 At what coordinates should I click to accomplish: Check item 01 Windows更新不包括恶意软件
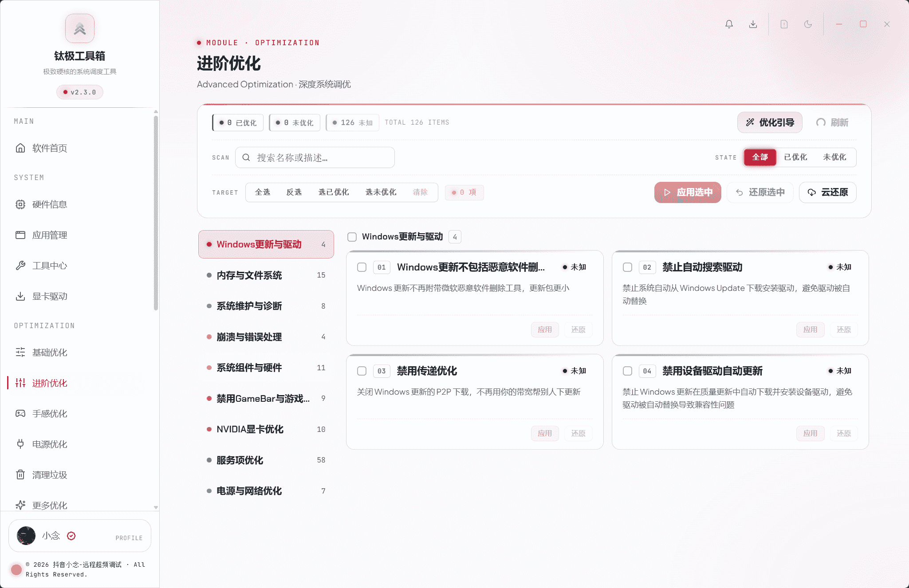click(362, 267)
